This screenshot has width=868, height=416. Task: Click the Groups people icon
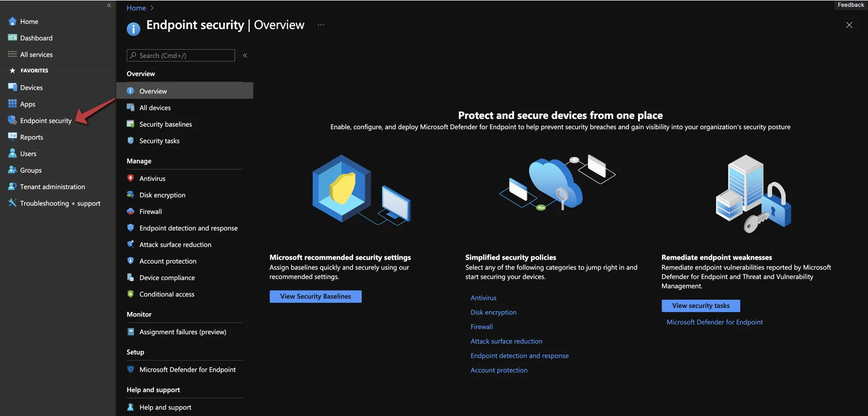click(12, 170)
